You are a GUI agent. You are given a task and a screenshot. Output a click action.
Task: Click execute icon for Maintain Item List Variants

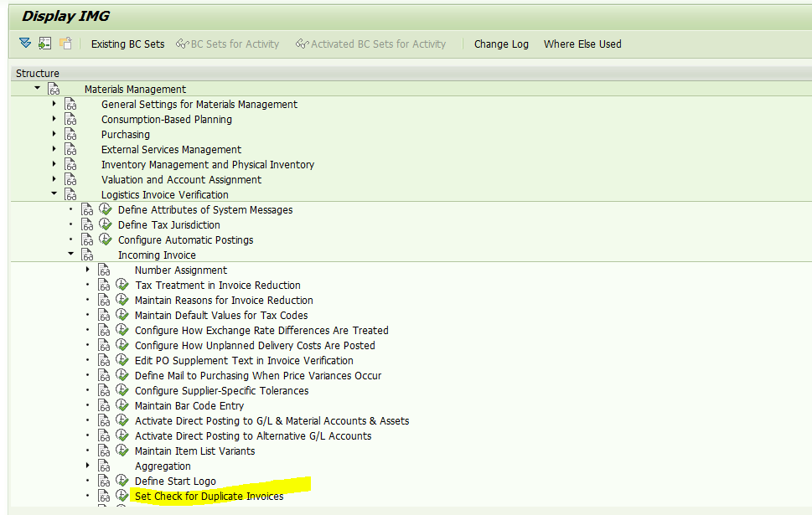pos(122,451)
